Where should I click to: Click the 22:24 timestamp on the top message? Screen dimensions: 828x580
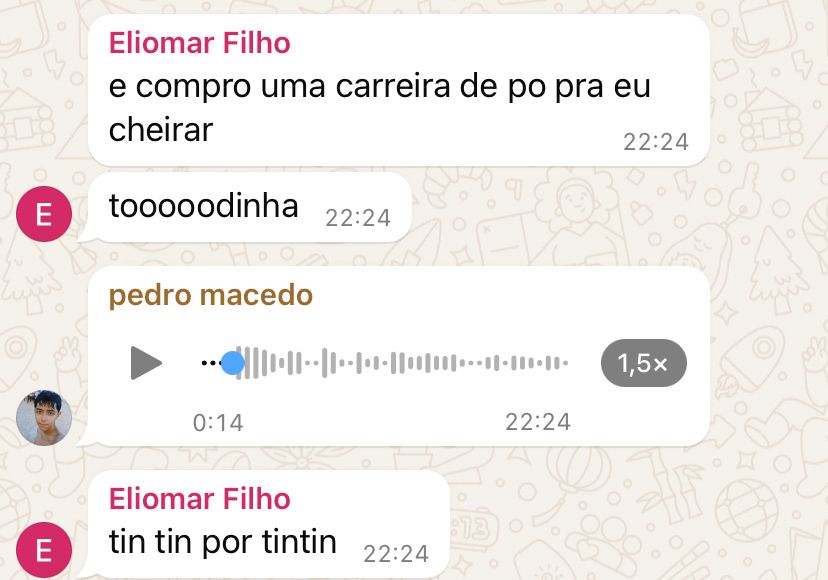pyautogui.click(x=656, y=142)
